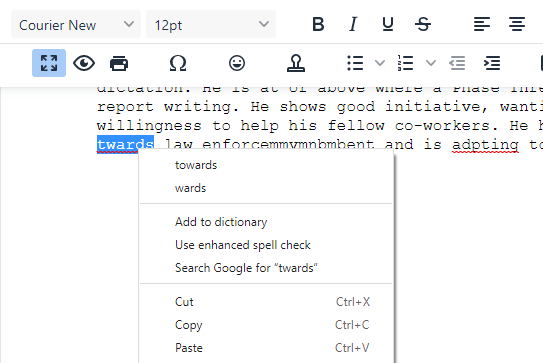Image resolution: width=543 pixels, height=363 pixels.
Task: Choose the 'towards' spelling suggestion
Action: point(266,165)
